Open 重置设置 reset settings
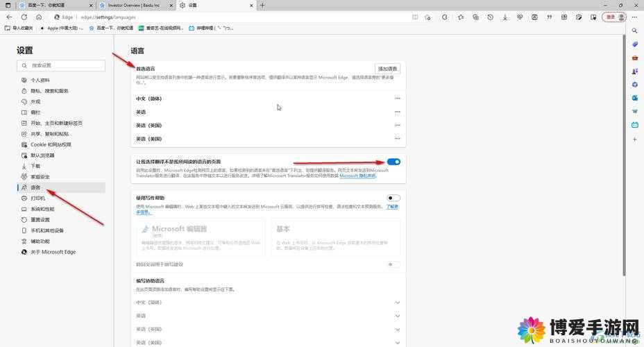This screenshot has width=644, height=347. (x=61, y=220)
